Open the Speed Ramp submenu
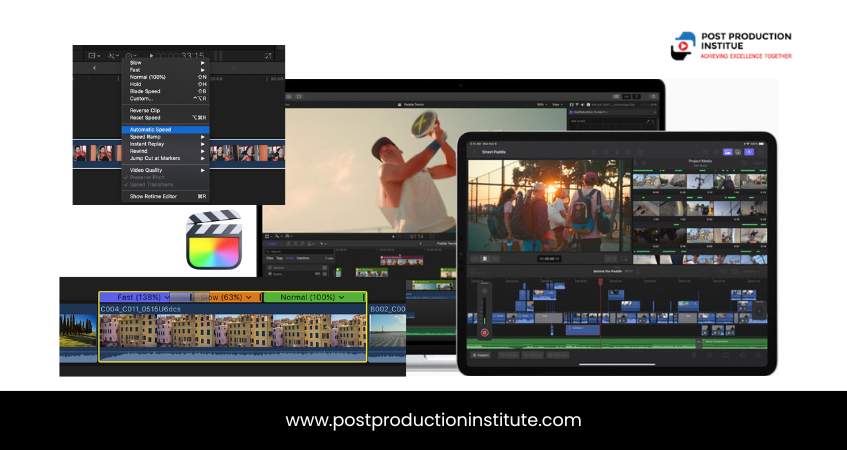Viewport: 847px width, 450px height. pyautogui.click(x=147, y=136)
